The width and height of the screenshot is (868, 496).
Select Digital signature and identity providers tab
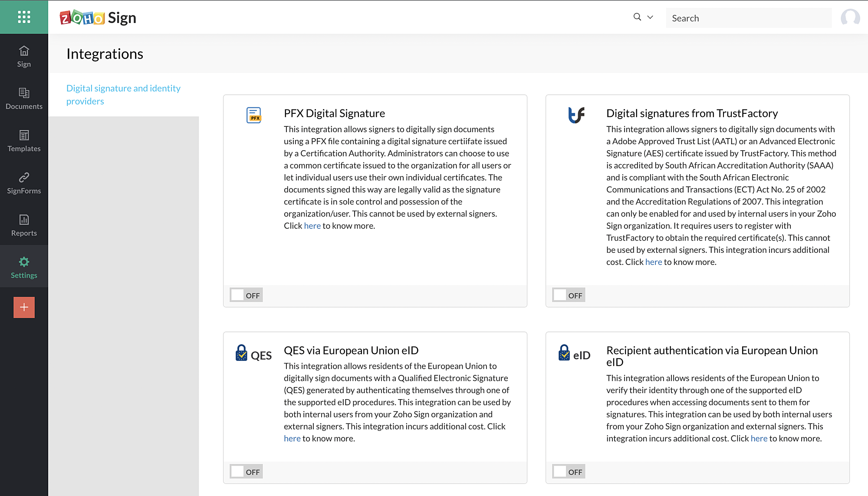click(123, 94)
